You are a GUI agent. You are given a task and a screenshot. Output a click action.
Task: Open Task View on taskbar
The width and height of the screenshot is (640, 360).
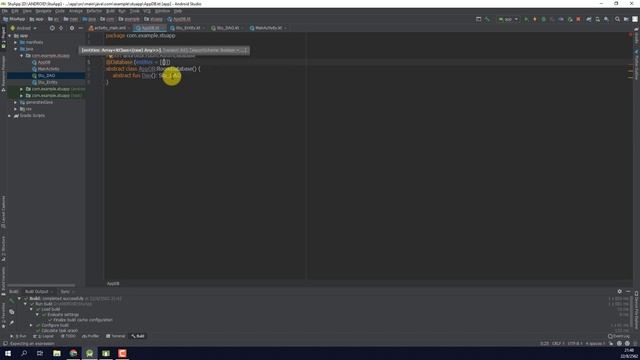tap(40, 353)
